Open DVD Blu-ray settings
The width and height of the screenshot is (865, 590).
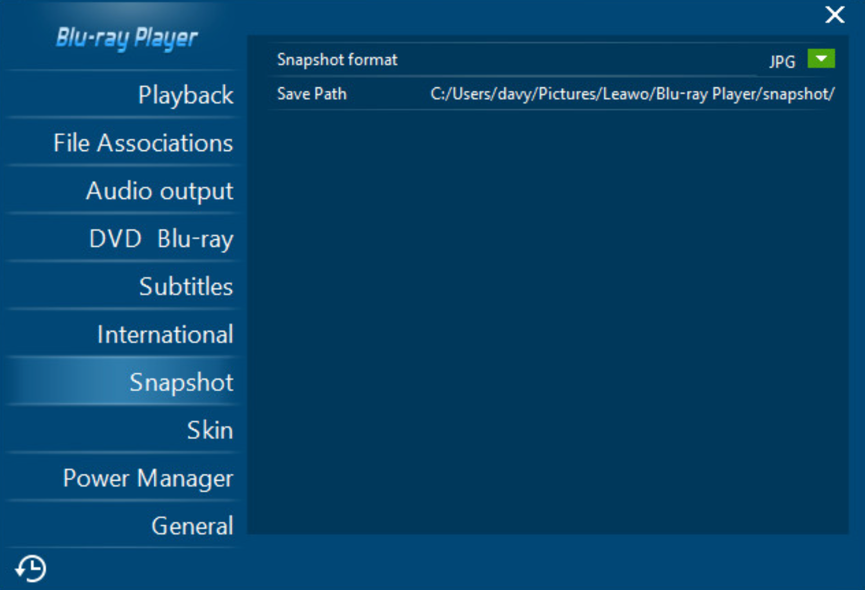(160, 239)
